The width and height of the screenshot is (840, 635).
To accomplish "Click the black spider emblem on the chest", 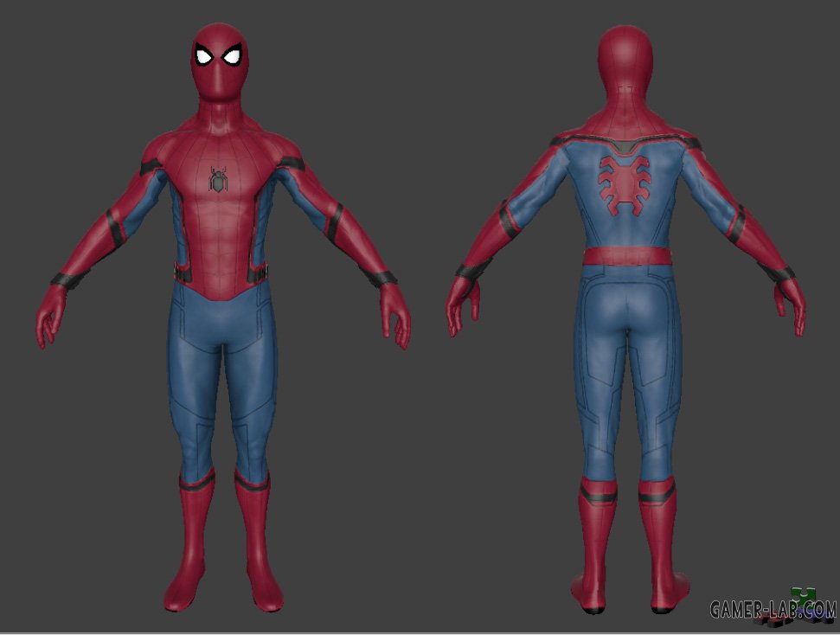I will [218, 179].
